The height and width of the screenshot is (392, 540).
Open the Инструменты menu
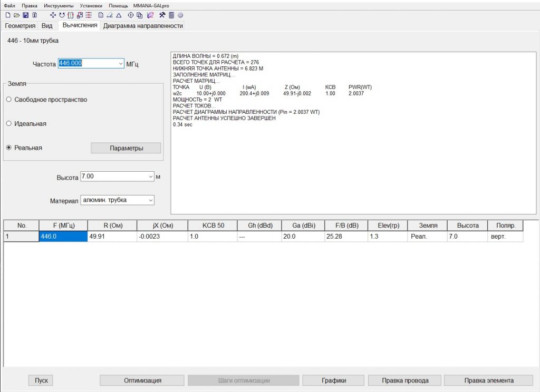tap(59, 5)
